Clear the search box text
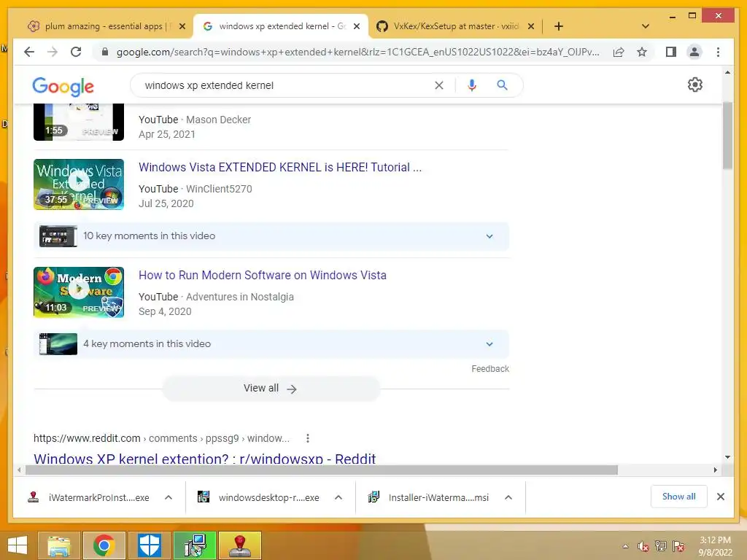The height and width of the screenshot is (560, 747). click(438, 85)
